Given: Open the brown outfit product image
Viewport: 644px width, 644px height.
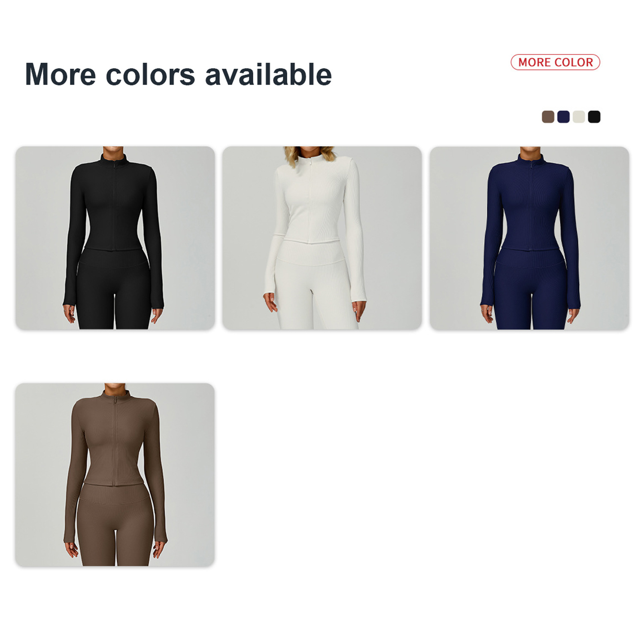Looking at the screenshot, I should (115, 474).
